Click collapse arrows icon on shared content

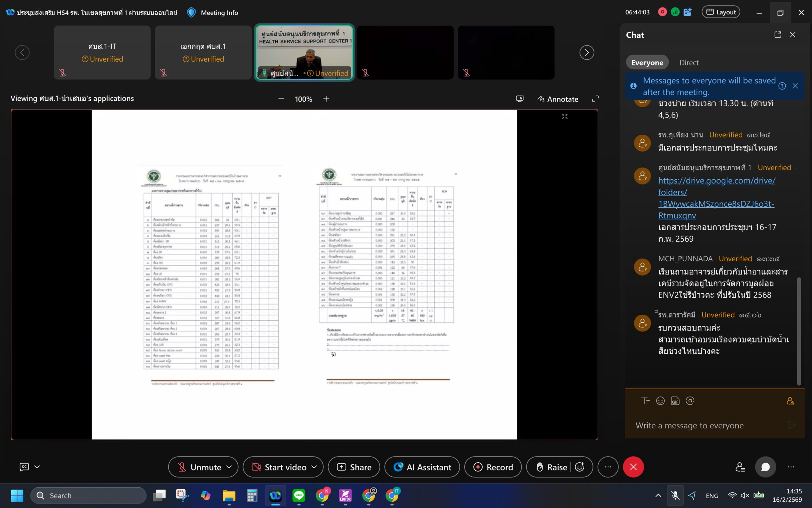coord(565,116)
